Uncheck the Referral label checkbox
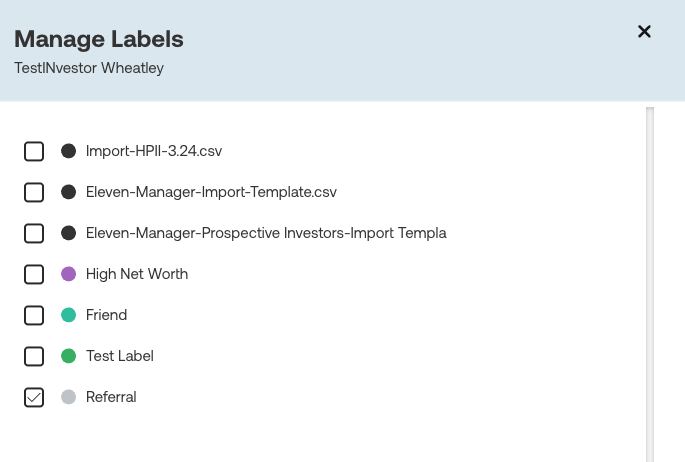This screenshot has height=462, width=685. [x=34, y=397]
